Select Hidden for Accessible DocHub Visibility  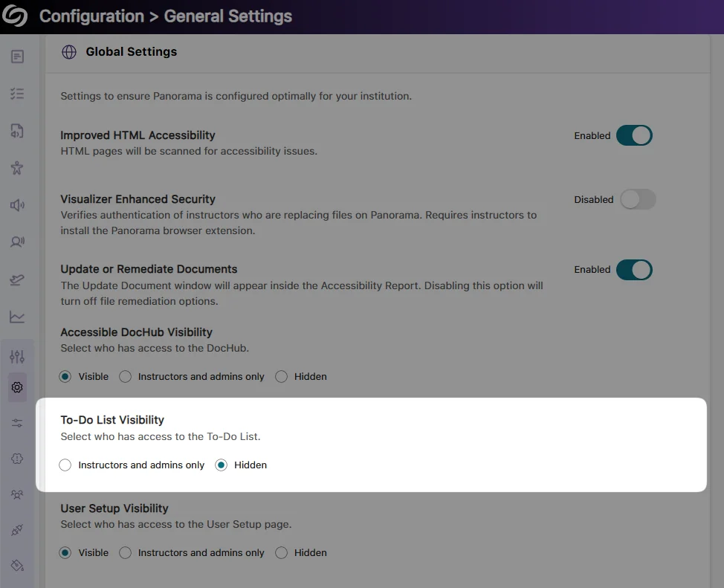(282, 377)
